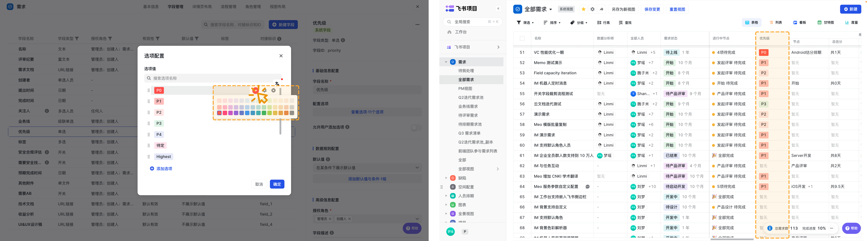Pick the gray-brown swatch ending the darkest palette row
The image size is (868, 241).
coord(292,113)
